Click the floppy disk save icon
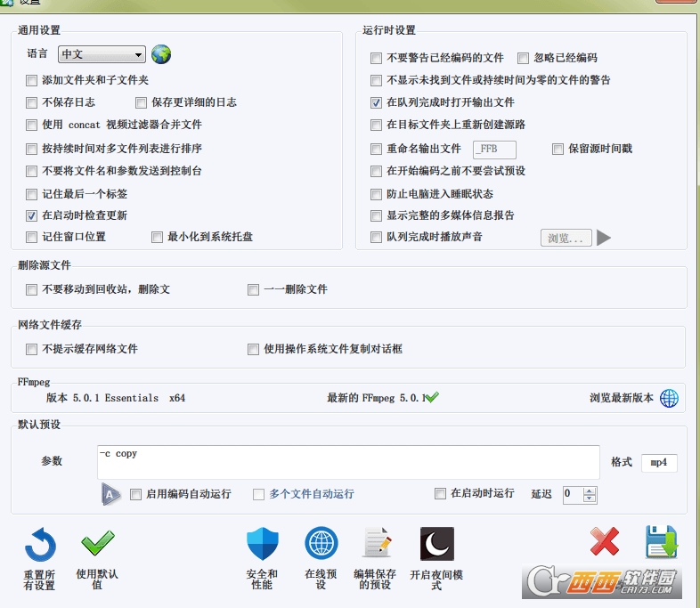Viewport: 700px width, 608px height. tap(662, 542)
